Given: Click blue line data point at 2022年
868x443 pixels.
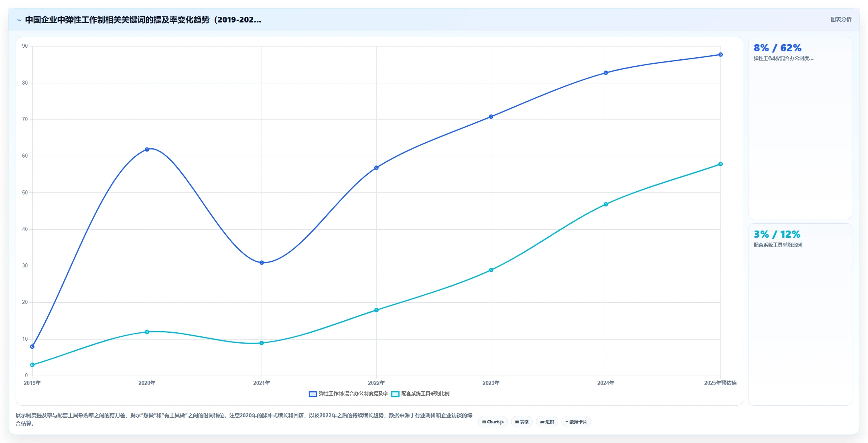Looking at the screenshot, I should click(376, 168).
